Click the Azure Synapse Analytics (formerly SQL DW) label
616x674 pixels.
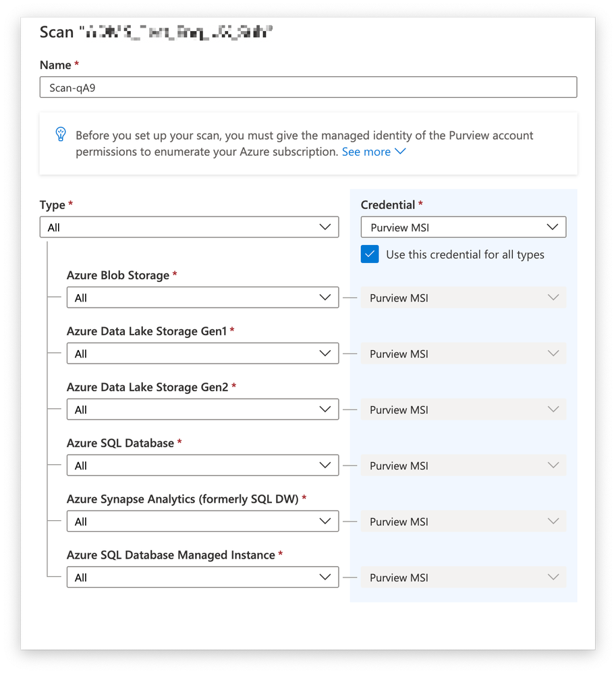[x=182, y=499]
